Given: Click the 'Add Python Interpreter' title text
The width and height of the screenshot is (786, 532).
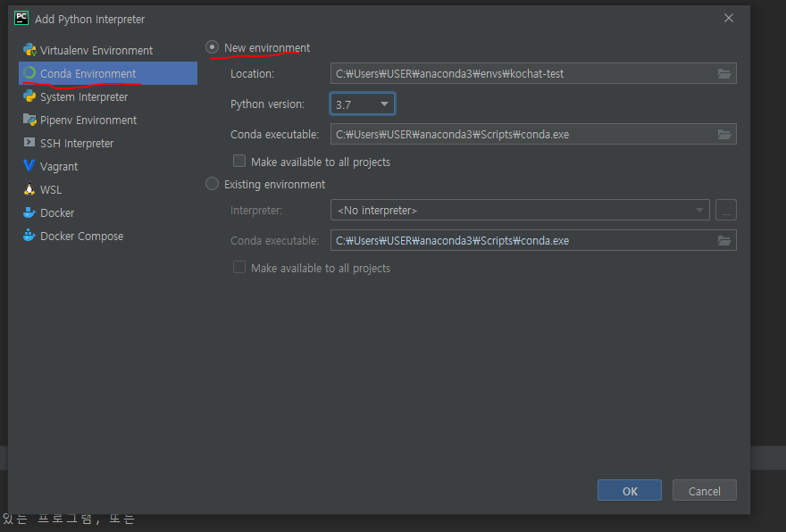Looking at the screenshot, I should click(89, 19).
